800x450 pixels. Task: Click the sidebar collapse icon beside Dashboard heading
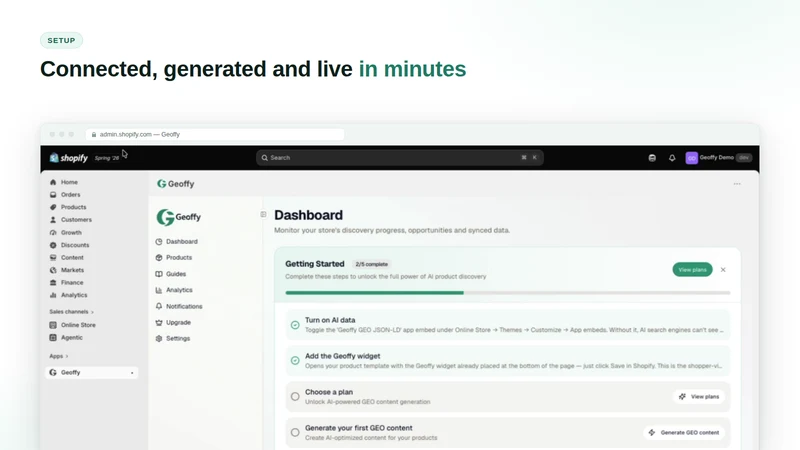(263, 214)
